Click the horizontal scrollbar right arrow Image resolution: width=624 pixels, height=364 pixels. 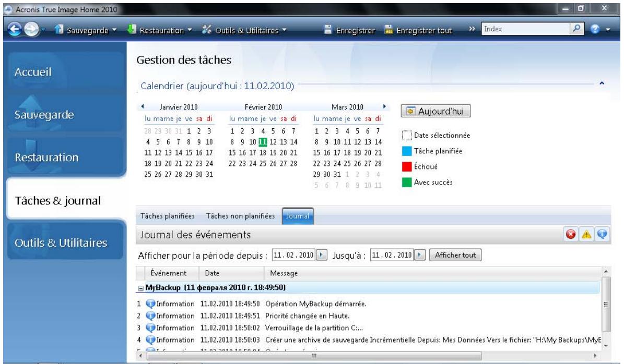click(595, 356)
